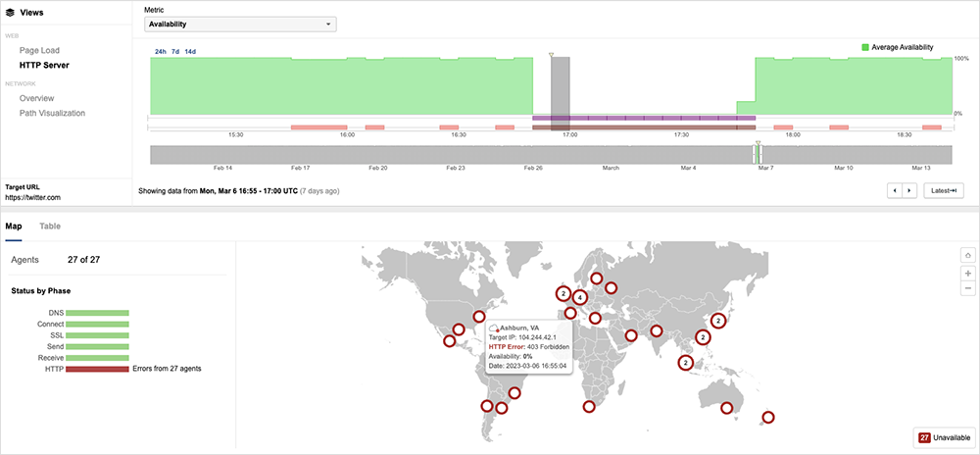This screenshot has width=980, height=455.
Task: Step to previous time interval
Action: pyautogui.click(x=895, y=190)
